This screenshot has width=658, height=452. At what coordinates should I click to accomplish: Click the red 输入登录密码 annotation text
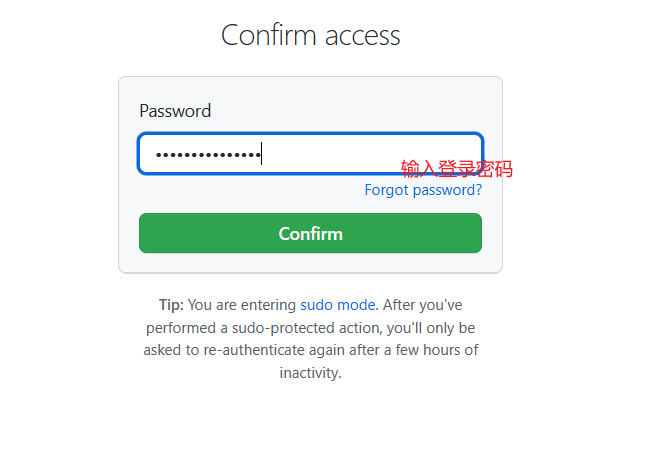pyautogui.click(x=457, y=169)
